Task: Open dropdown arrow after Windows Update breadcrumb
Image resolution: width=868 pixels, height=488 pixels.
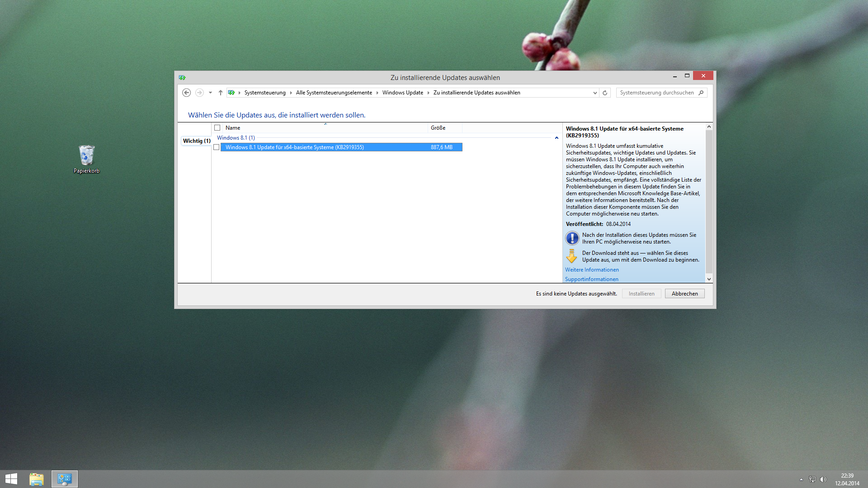Action: [x=429, y=93]
